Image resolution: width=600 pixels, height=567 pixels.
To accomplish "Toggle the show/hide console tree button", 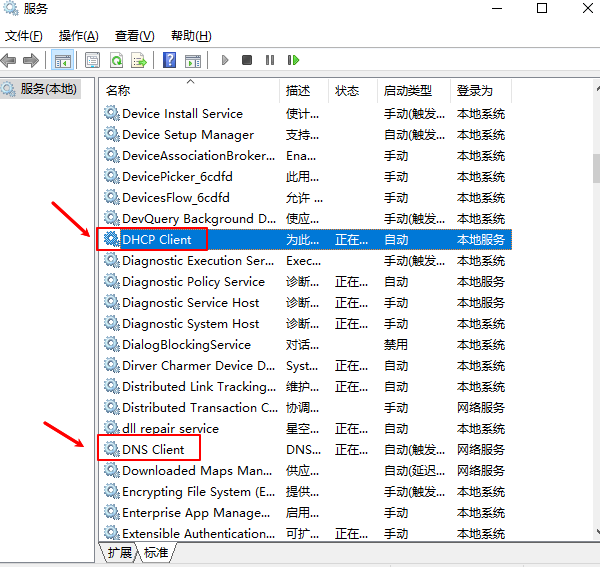I will click(62, 60).
